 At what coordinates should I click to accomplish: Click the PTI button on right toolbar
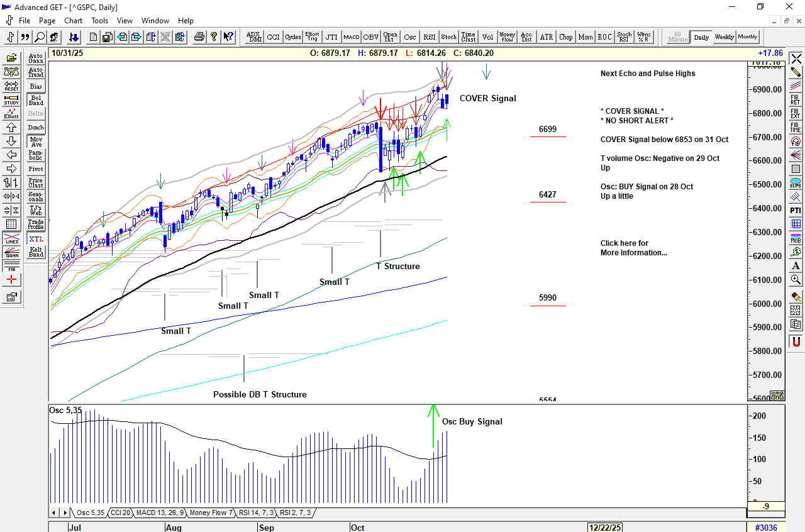(x=796, y=210)
